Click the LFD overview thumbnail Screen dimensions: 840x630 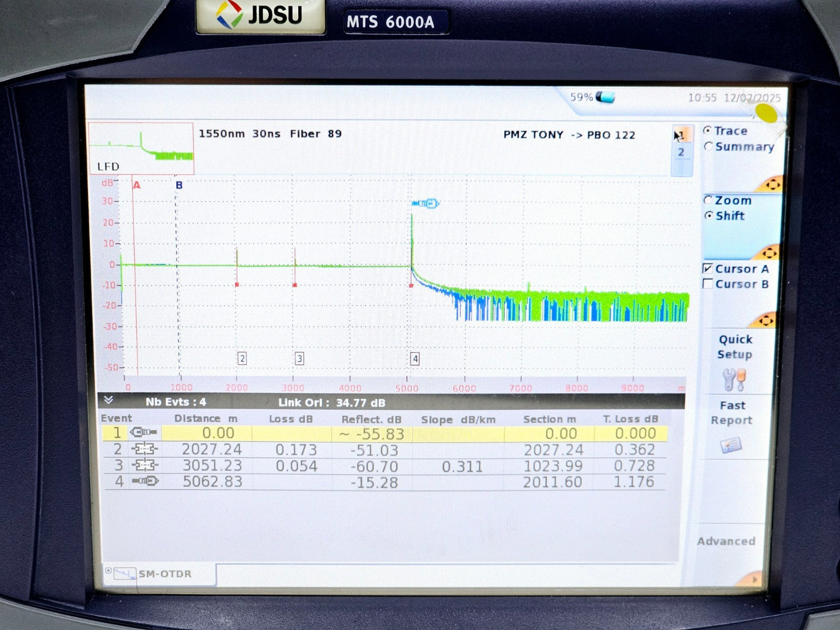141,148
